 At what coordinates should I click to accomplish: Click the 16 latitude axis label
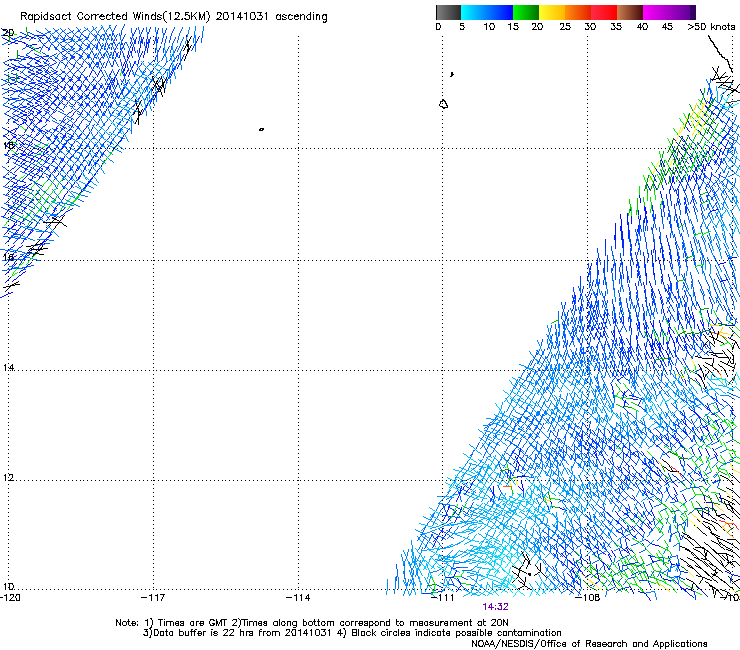click(x=8, y=257)
